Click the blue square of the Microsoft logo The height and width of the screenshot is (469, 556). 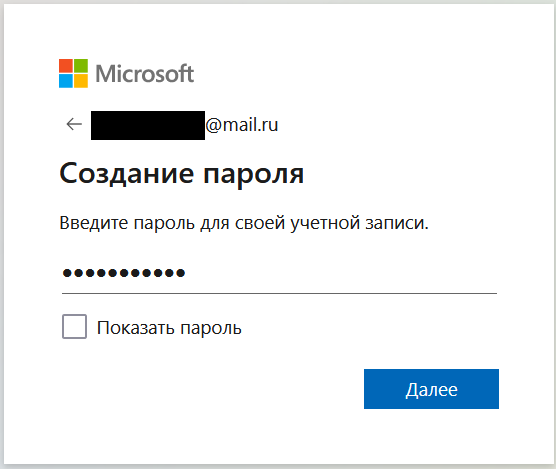tap(66, 81)
